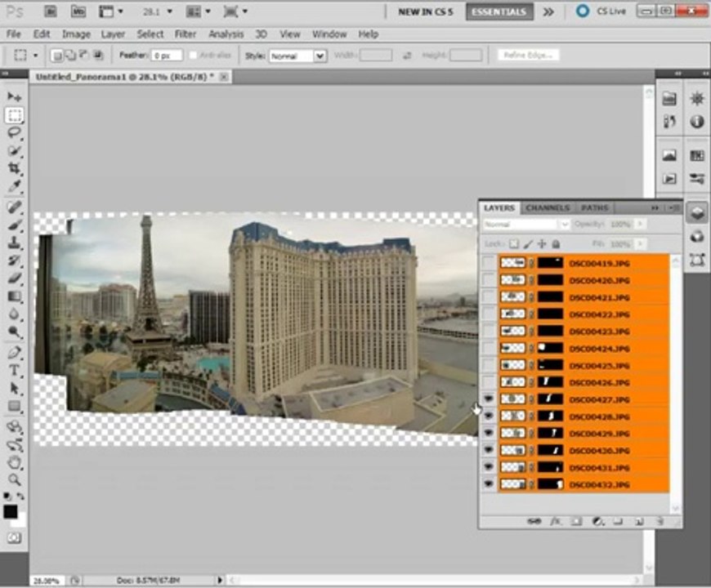
Task: Open the View Extras dropdown
Action: click(x=111, y=11)
